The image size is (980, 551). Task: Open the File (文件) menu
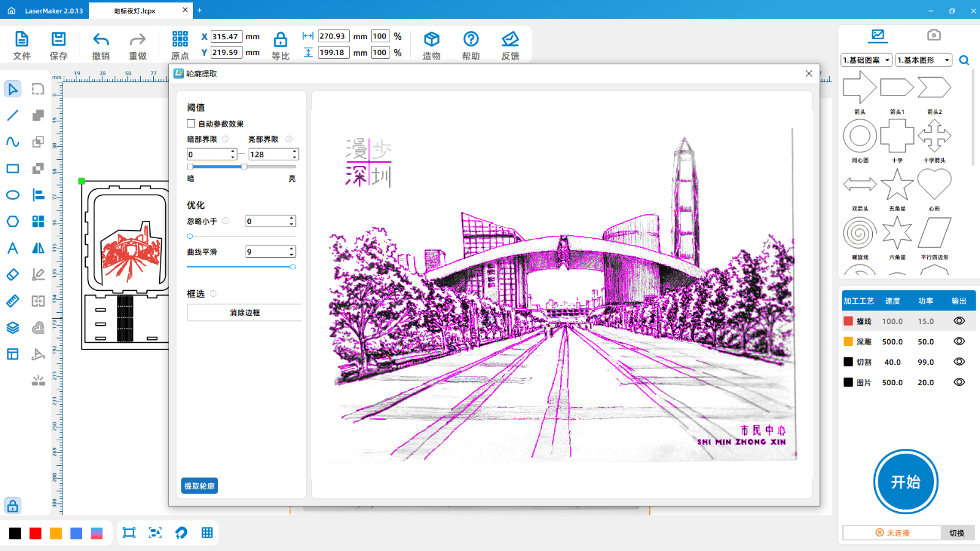point(21,45)
